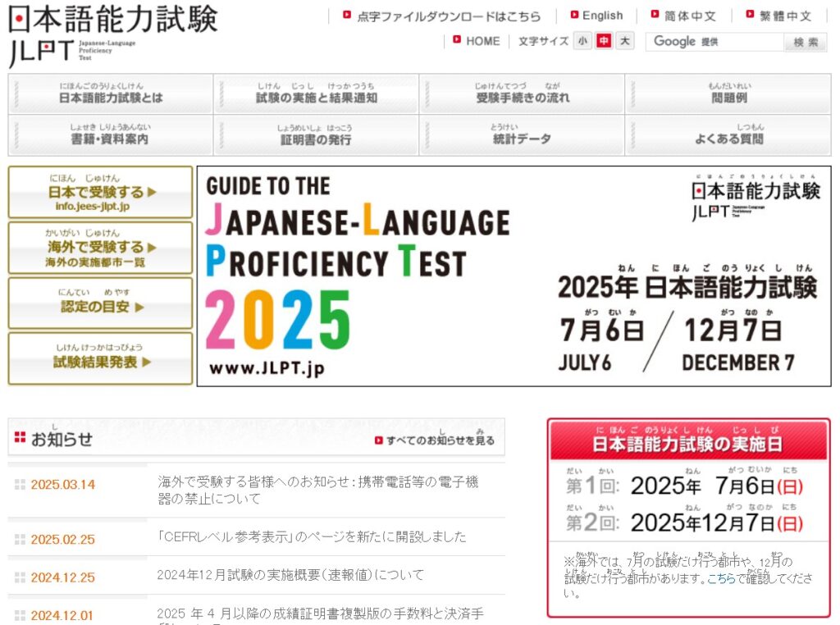Click the 2025.03.14 news date

(x=62, y=485)
